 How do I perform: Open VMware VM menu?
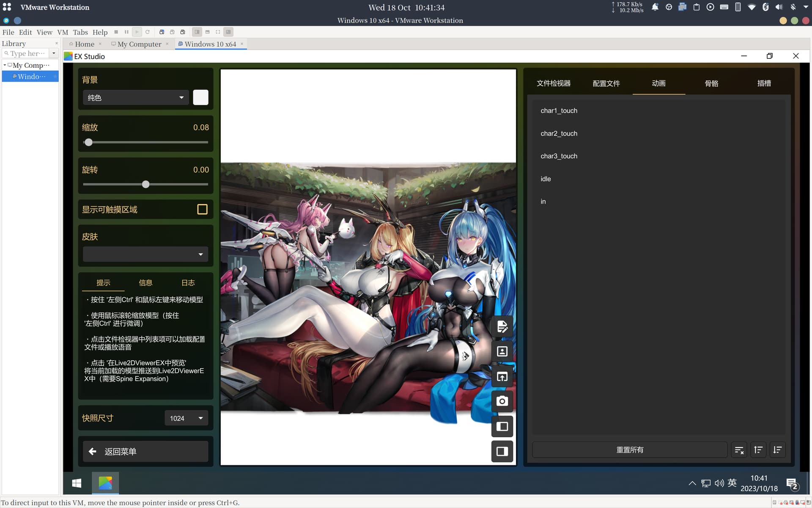point(63,32)
